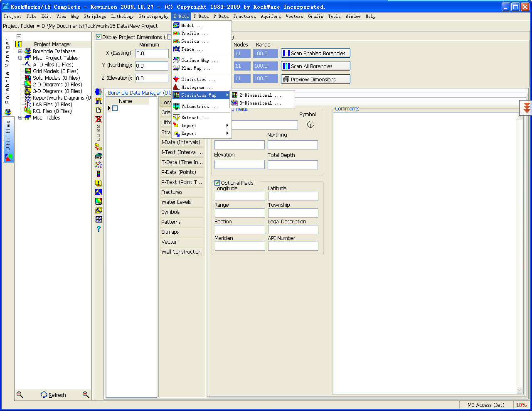Select Grid Models in project tree
This screenshot has height=411, width=532.
(x=55, y=71)
